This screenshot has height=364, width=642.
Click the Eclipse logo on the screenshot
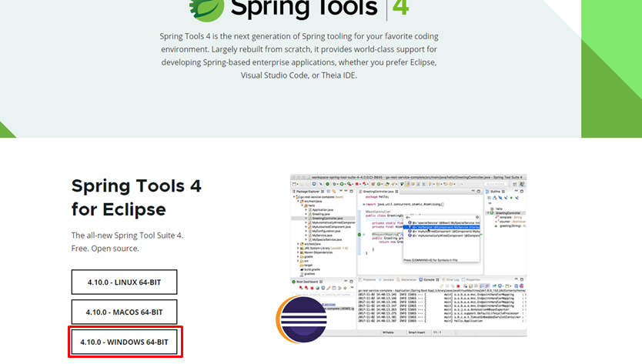(x=302, y=320)
